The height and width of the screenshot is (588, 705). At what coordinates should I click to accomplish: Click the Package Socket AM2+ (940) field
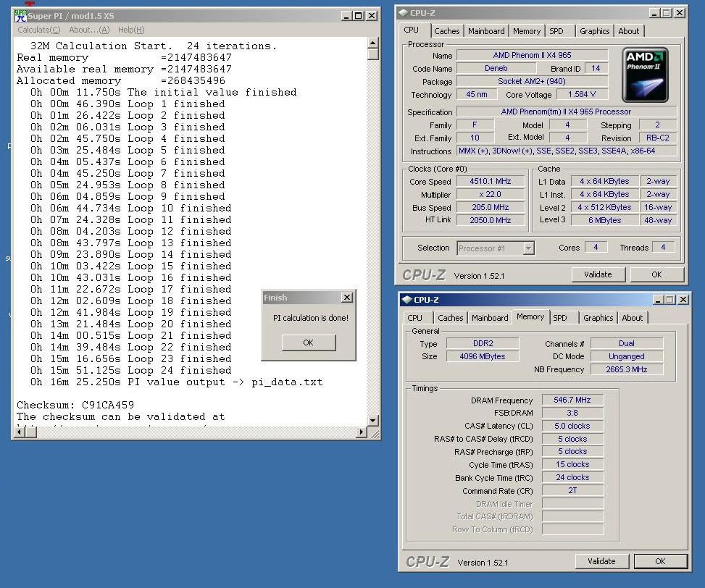point(532,81)
